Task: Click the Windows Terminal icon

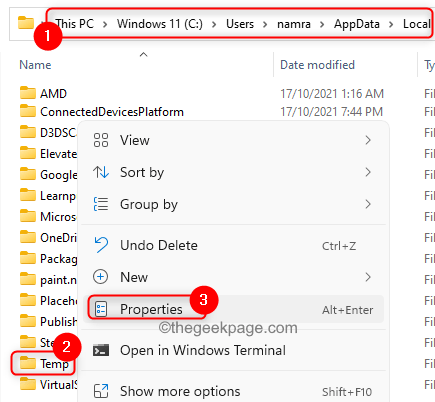Action: pyautogui.click(x=101, y=350)
